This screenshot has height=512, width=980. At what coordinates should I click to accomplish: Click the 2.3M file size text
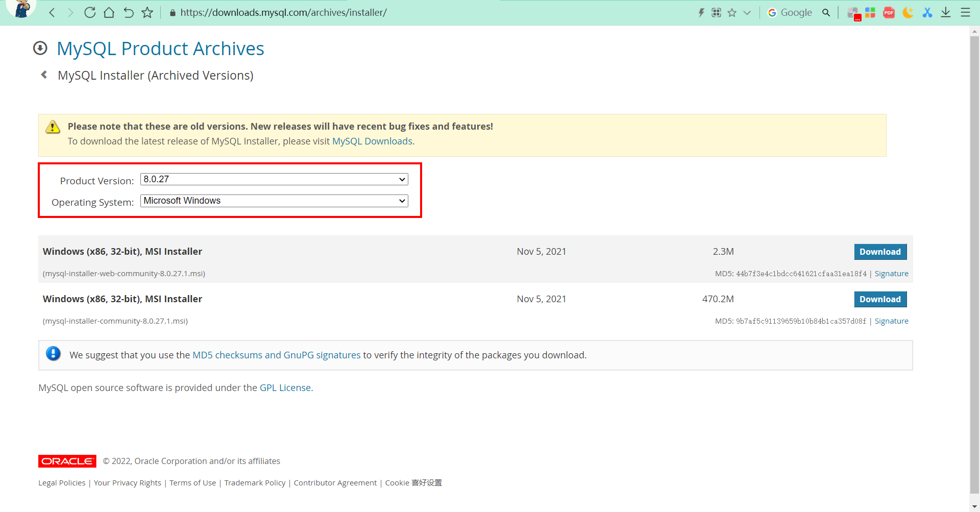pos(723,252)
